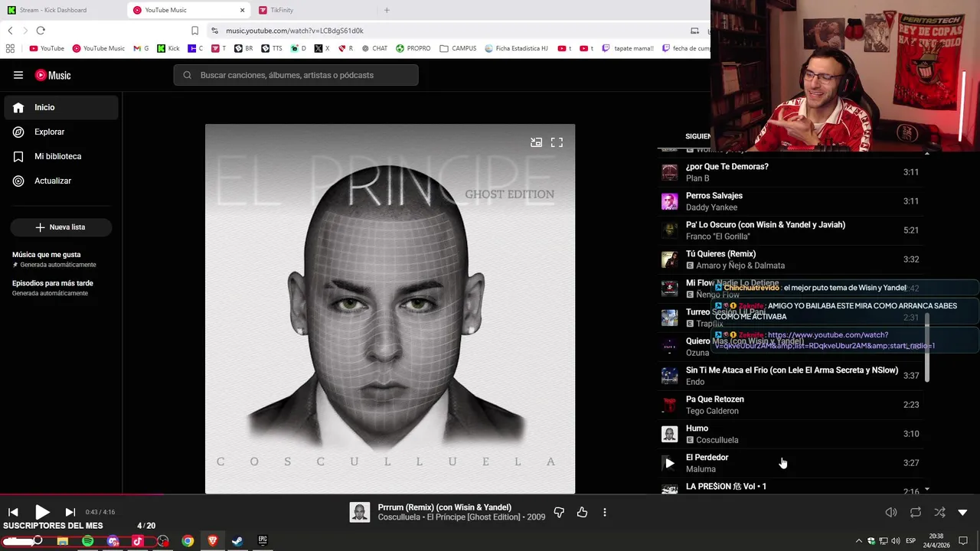Activate miniplayer icon on album art

536,142
